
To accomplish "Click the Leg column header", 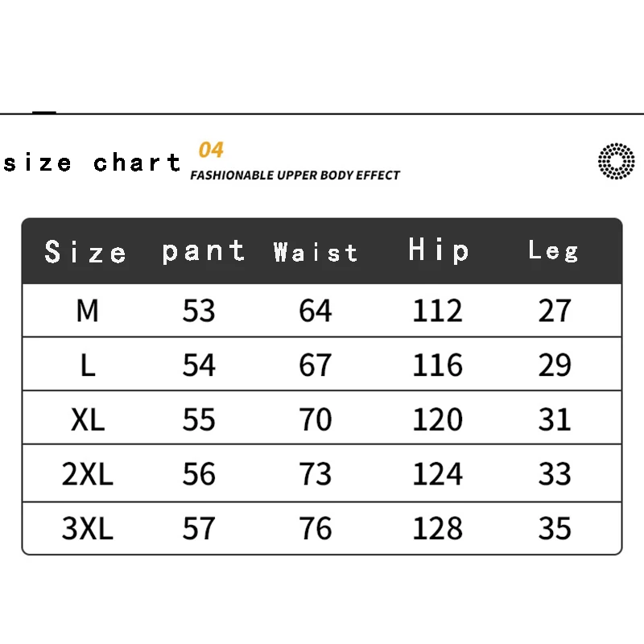I will [554, 251].
